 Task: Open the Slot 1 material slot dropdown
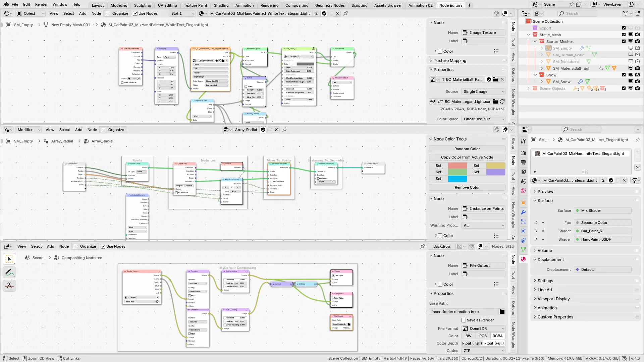pos(182,13)
